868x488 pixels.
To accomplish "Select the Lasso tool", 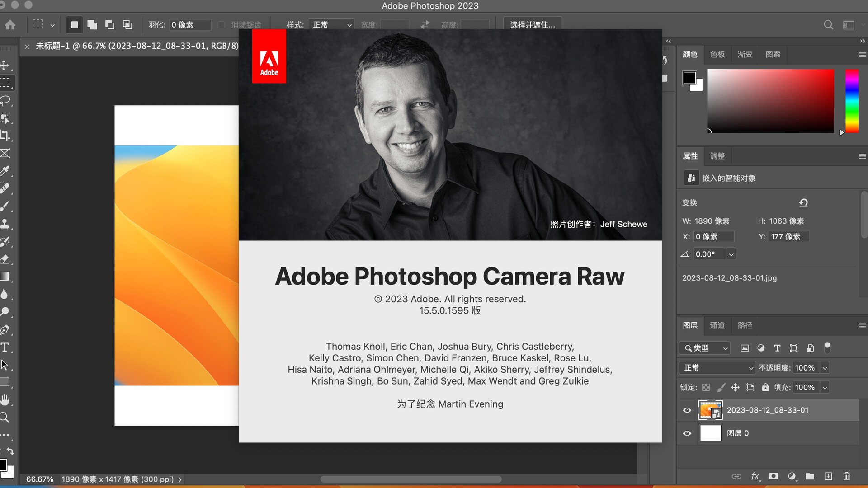I will [x=5, y=100].
